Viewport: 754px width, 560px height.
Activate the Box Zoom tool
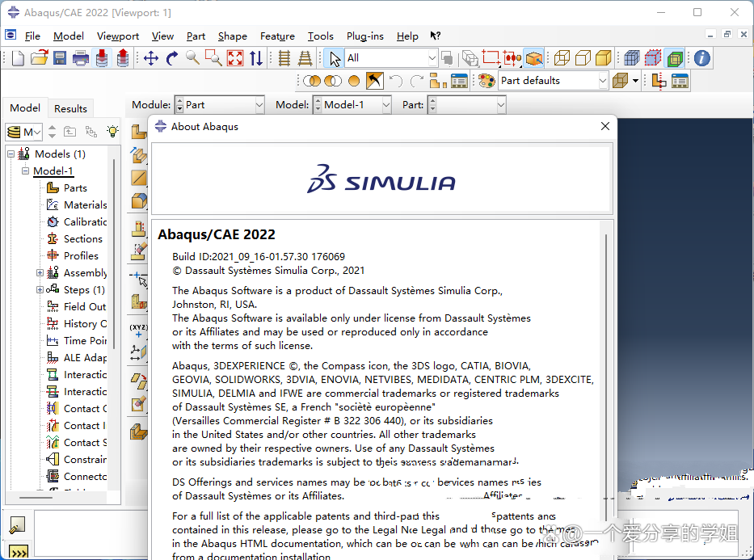pyautogui.click(x=213, y=58)
